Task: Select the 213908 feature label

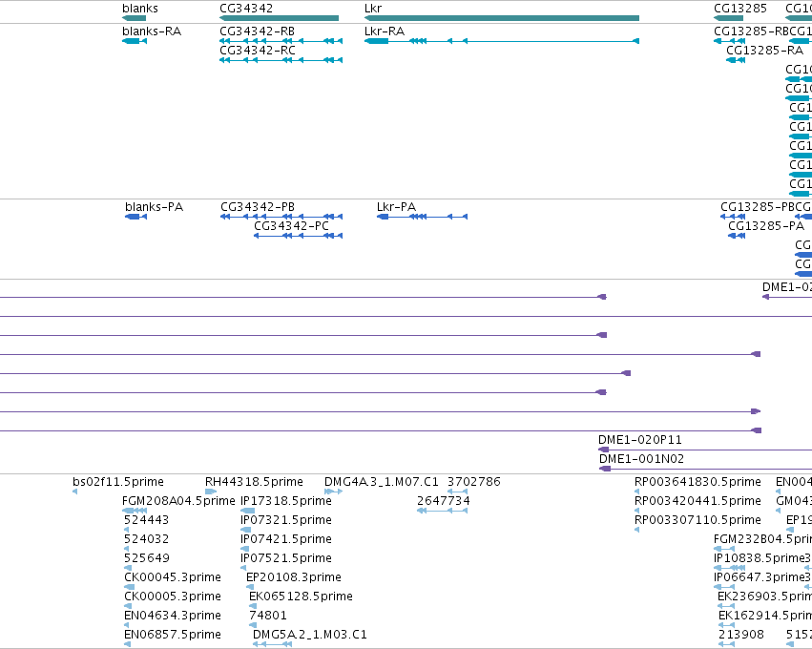Action: (x=741, y=635)
